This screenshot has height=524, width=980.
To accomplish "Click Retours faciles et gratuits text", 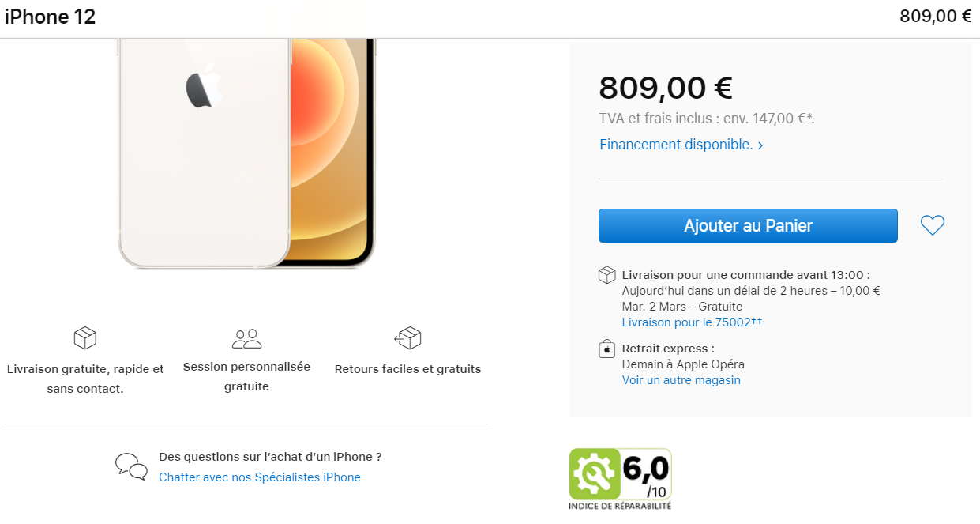I will pos(407,369).
